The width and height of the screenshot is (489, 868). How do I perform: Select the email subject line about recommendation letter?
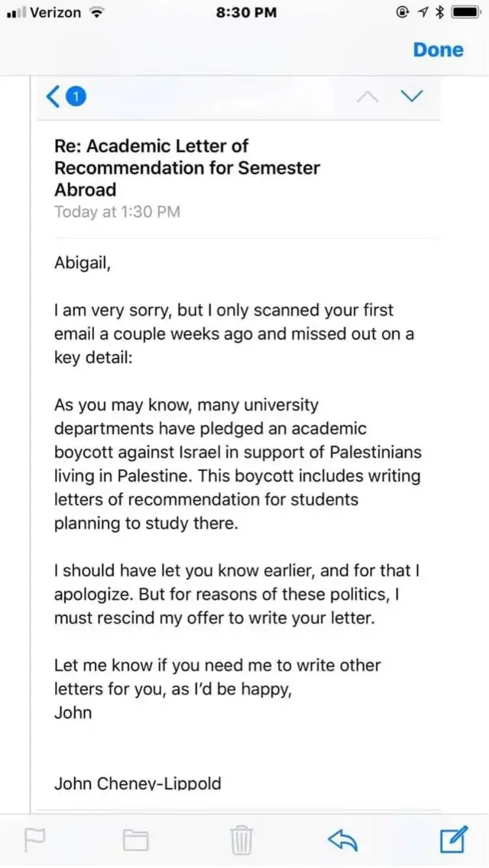coord(186,167)
